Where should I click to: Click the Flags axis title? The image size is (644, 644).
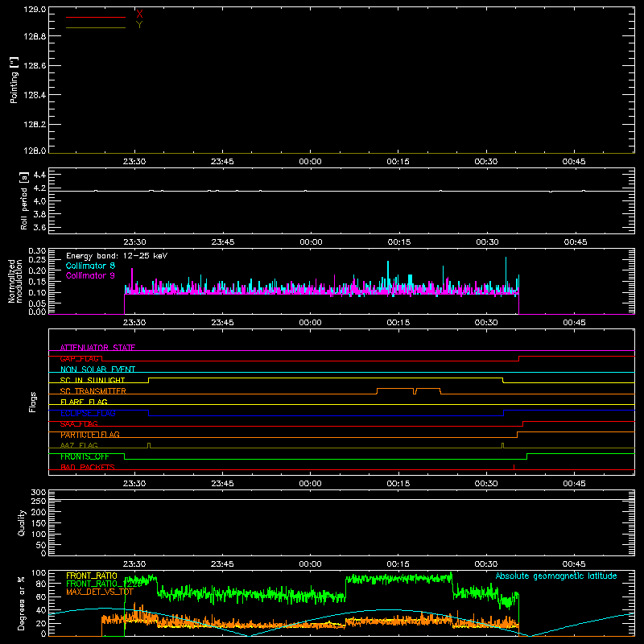[x=33, y=402]
